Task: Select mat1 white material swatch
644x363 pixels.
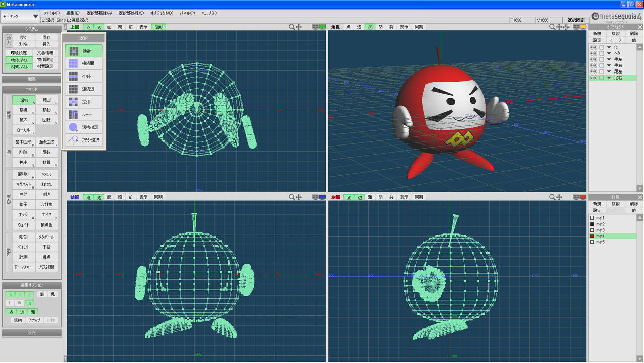Action: pos(592,217)
